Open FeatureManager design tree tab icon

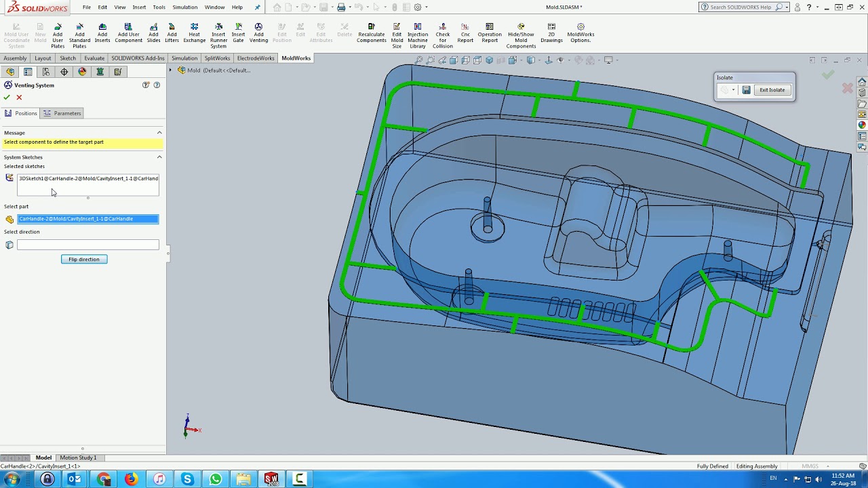tap(10, 72)
